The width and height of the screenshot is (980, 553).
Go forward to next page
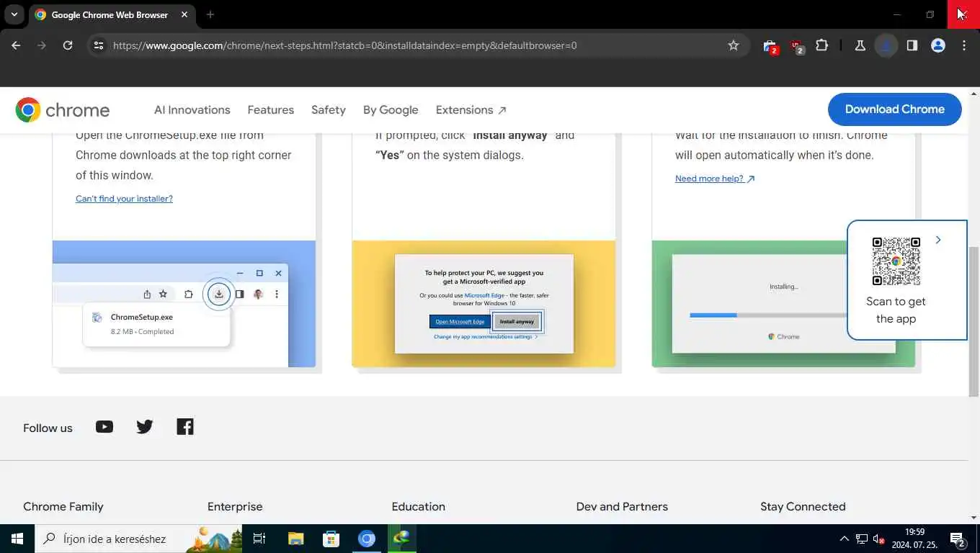pyautogui.click(x=42, y=45)
